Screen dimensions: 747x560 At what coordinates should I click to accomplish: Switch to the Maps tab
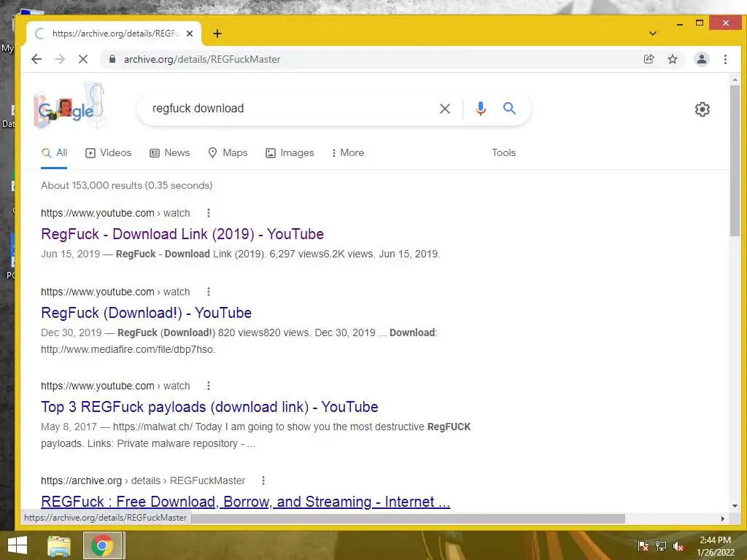click(228, 153)
